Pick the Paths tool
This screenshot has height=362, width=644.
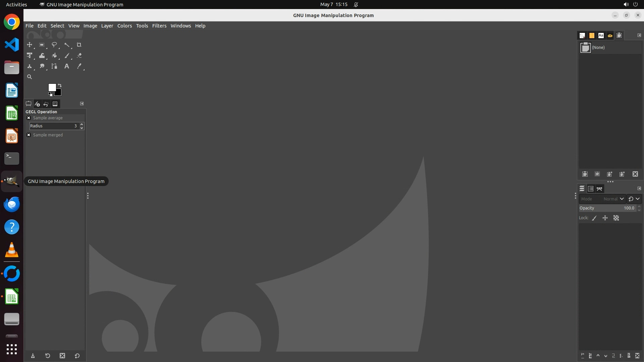pyautogui.click(x=54, y=66)
